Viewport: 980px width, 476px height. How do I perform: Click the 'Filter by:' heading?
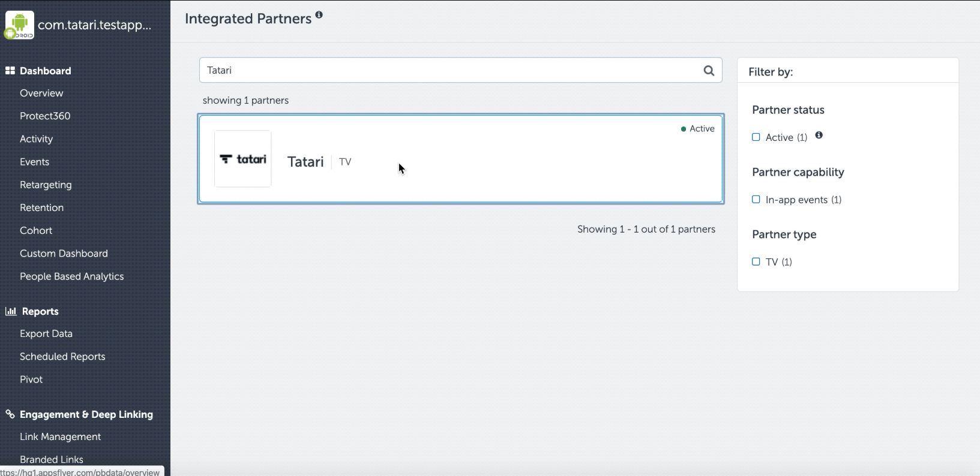pos(771,72)
